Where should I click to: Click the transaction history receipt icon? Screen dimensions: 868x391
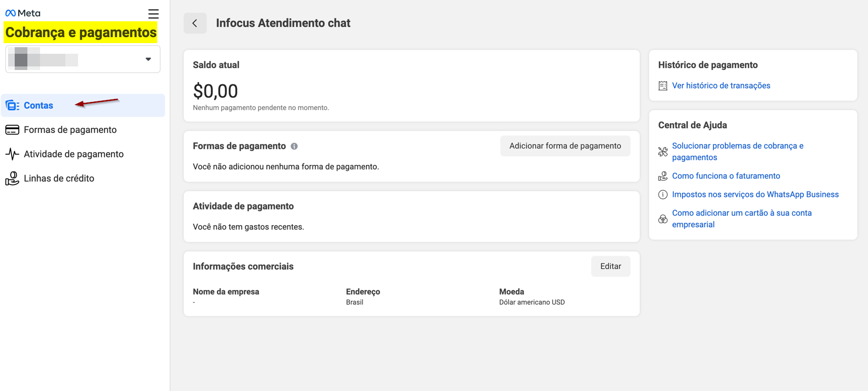[x=663, y=86]
